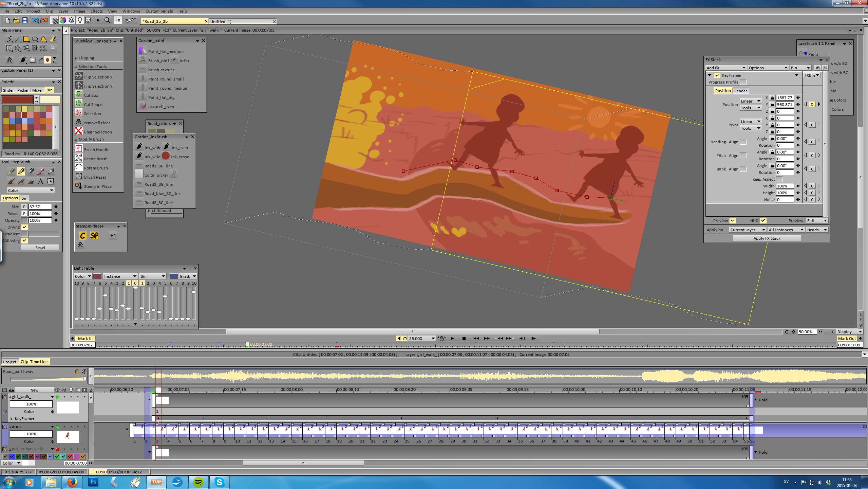Open the Current Layer apply-on dropdown
Screen dimensions: 868x489
[x=748, y=230]
